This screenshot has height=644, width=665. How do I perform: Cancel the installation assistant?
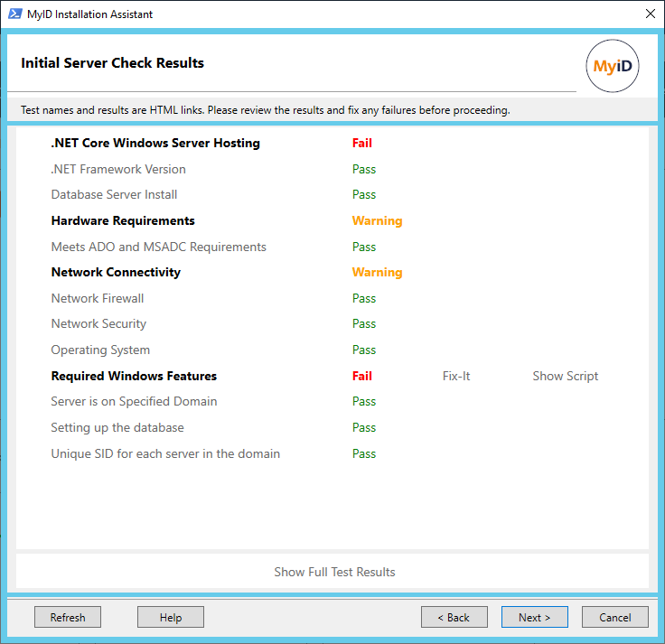614,617
